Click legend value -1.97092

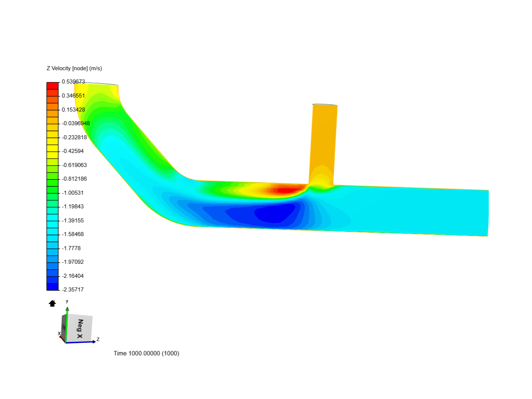(73, 262)
